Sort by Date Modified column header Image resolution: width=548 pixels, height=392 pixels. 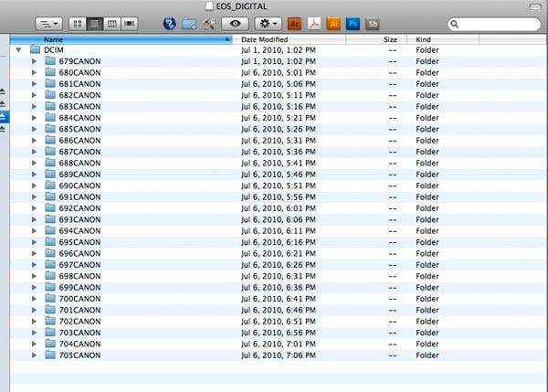pyautogui.click(x=289, y=39)
